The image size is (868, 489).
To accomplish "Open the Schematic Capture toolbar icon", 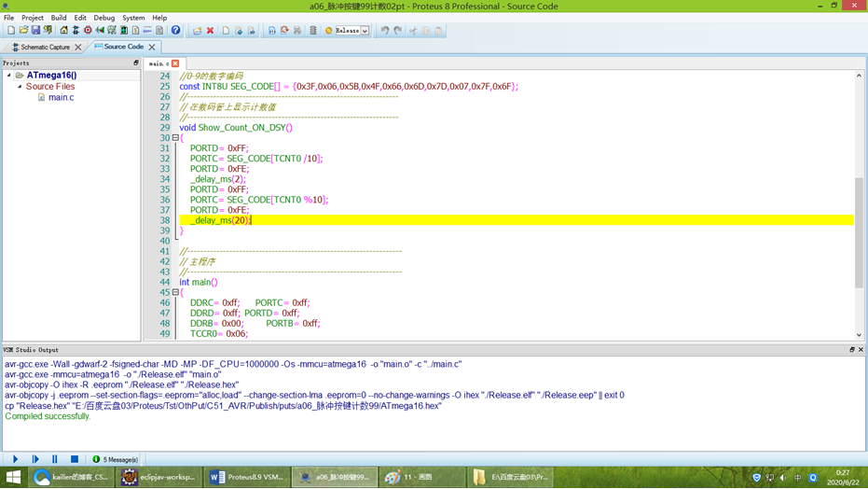I will pos(76,31).
